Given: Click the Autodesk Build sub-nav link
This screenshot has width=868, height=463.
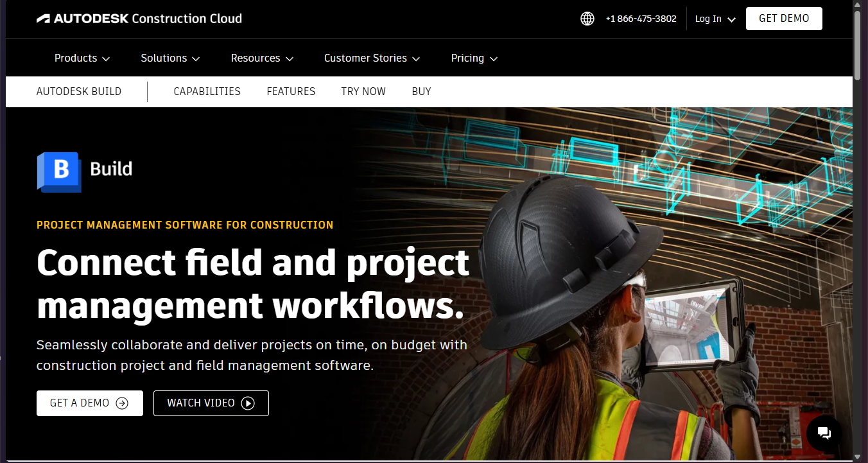Looking at the screenshot, I should pos(79,91).
